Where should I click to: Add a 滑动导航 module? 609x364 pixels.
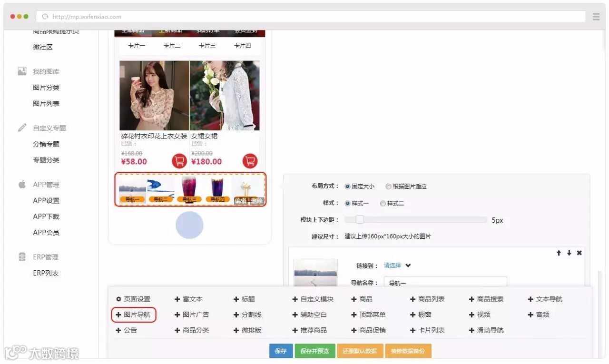point(486,330)
